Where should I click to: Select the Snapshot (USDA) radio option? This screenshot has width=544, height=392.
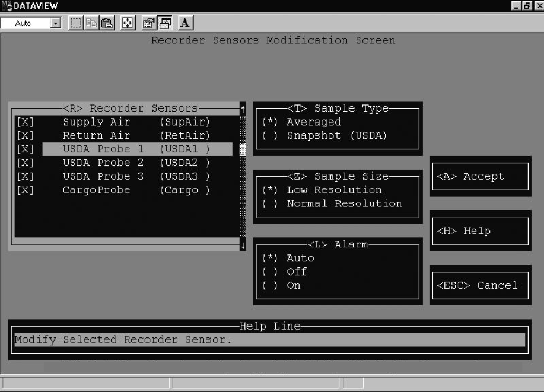click(x=269, y=135)
